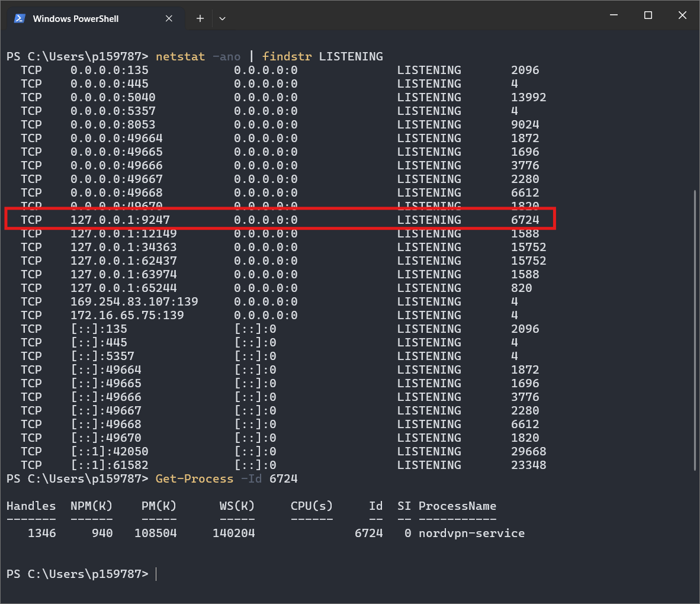700x604 pixels.
Task: Click the PowerShell icon in the tab
Action: click(20, 18)
